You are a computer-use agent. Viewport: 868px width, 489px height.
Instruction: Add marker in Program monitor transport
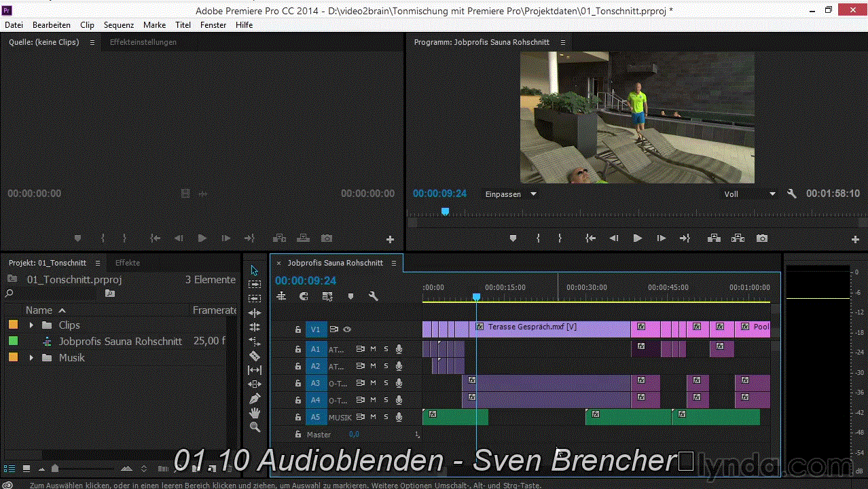[513, 238]
